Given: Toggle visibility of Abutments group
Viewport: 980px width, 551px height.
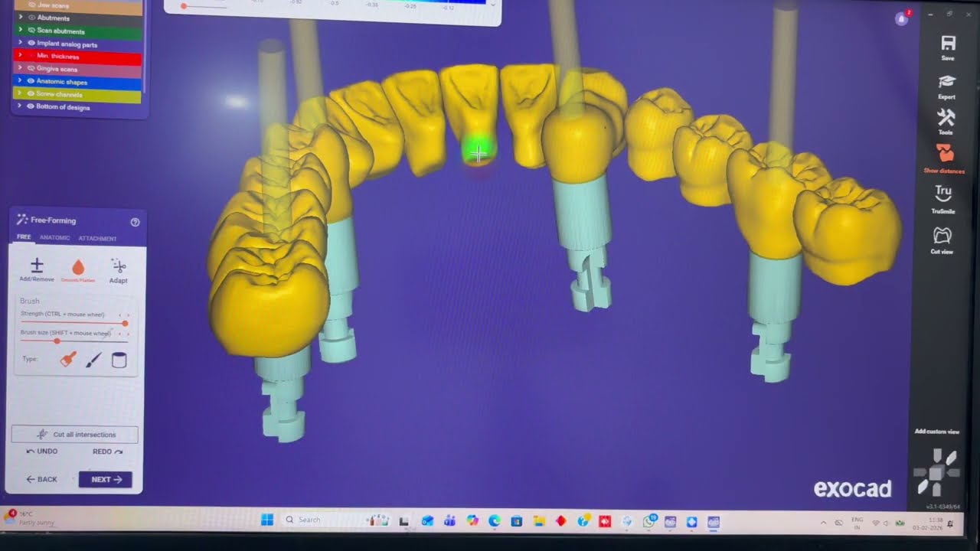Looking at the screenshot, I should [x=31, y=18].
